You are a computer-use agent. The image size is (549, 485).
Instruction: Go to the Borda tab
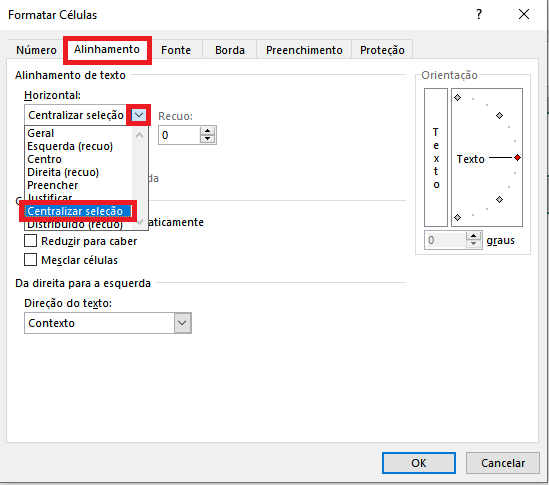coord(230,50)
